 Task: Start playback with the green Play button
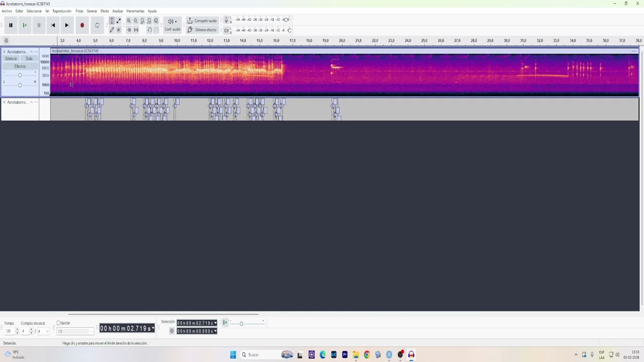click(x=25, y=25)
